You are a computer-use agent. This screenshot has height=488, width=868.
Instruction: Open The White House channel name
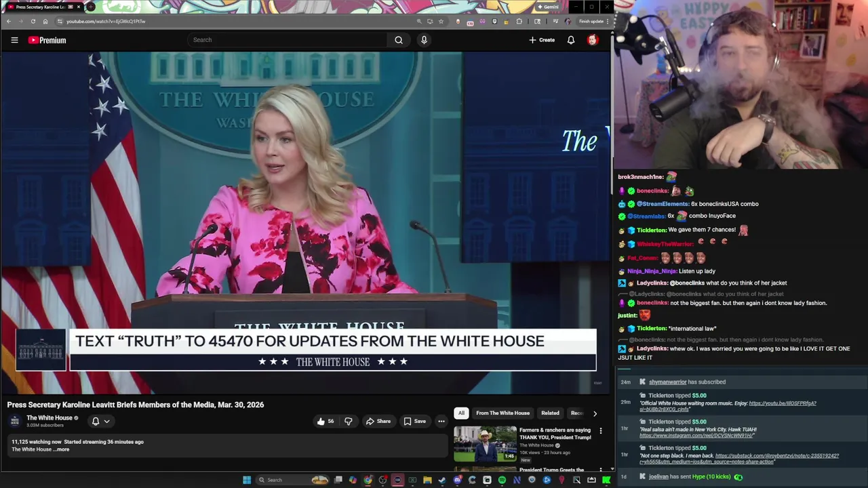50,418
